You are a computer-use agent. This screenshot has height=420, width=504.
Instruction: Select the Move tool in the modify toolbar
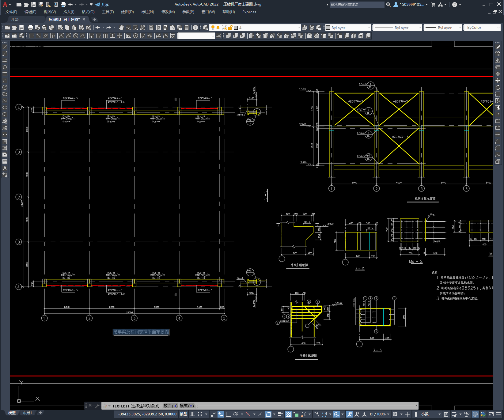[498, 81]
